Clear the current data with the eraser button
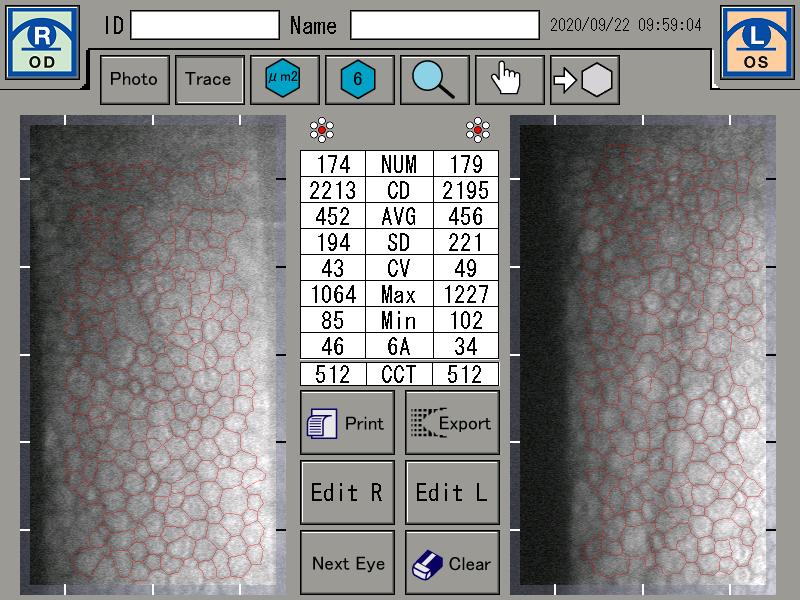Image resolution: width=800 pixels, height=600 pixels. coord(452,563)
